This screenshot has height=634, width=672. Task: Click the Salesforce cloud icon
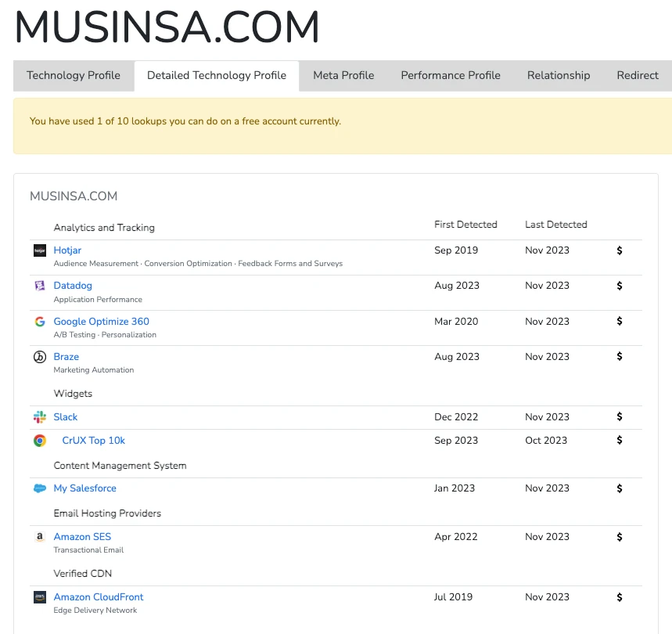coord(40,488)
